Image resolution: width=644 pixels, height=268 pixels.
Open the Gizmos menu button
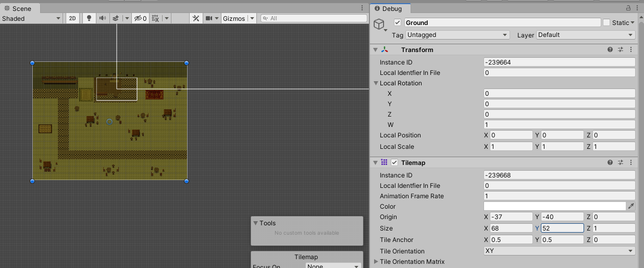(233, 18)
